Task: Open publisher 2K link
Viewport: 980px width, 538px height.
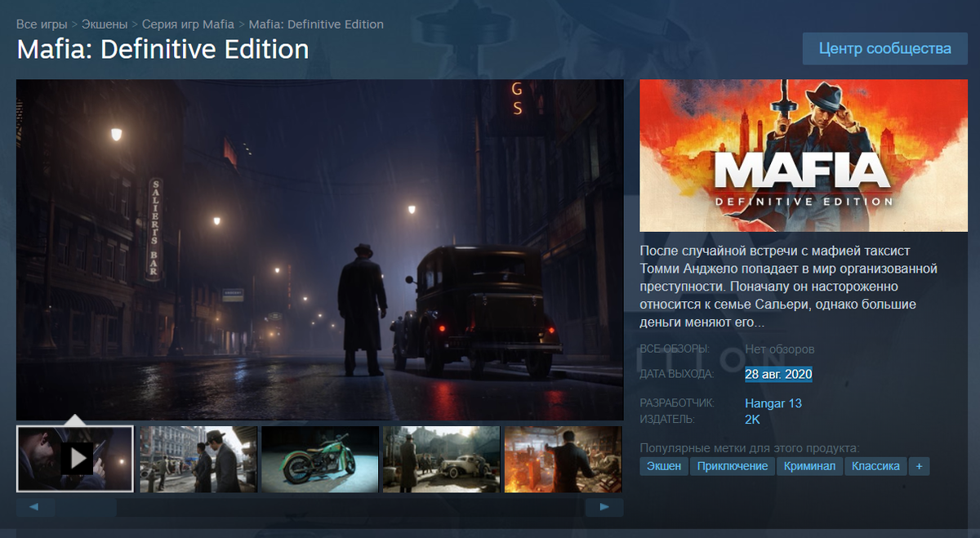Action: tap(752, 419)
